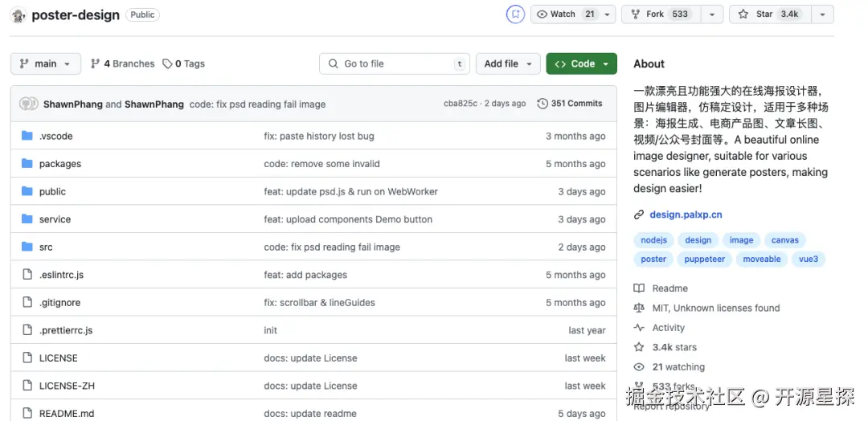Click the Activity pulse icon
The height and width of the screenshot is (421, 868).
pos(639,328)
